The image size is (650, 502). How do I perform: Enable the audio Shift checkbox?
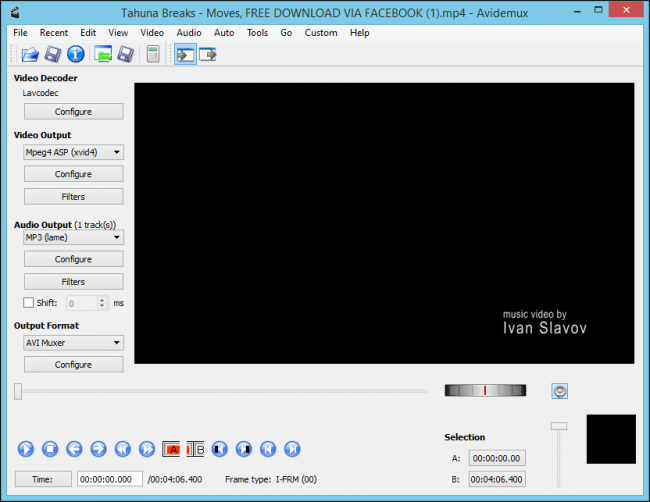click(28, 303)
